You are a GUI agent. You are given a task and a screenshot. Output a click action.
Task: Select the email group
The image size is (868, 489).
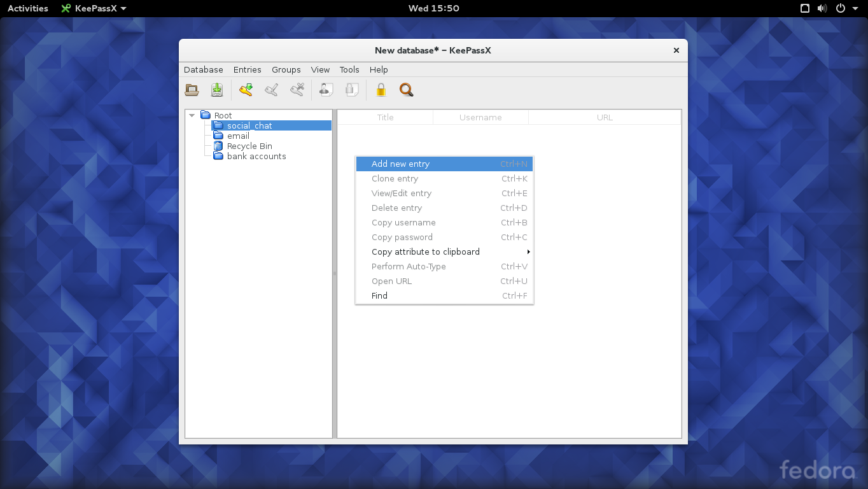(x=238, y=136)
